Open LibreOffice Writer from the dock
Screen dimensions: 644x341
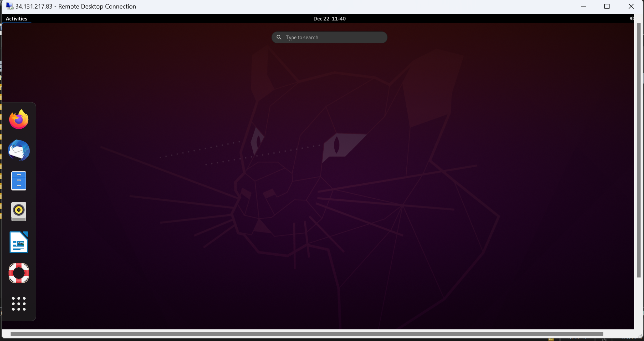click(x=19, y=242)
